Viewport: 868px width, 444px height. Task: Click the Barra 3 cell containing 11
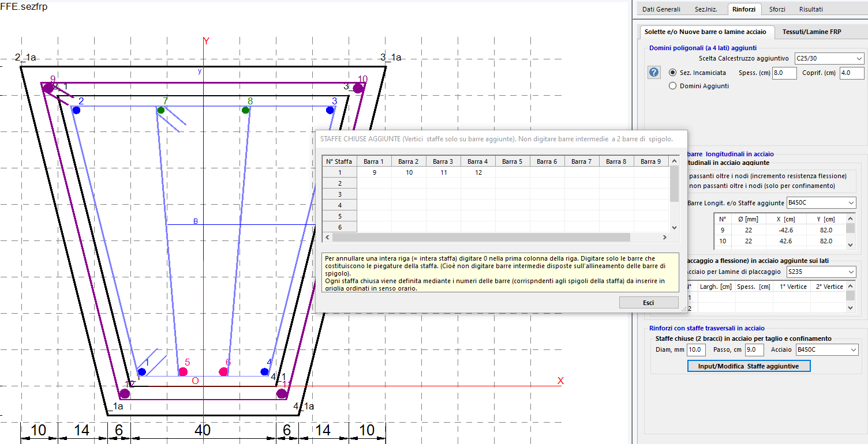[443, 172]
